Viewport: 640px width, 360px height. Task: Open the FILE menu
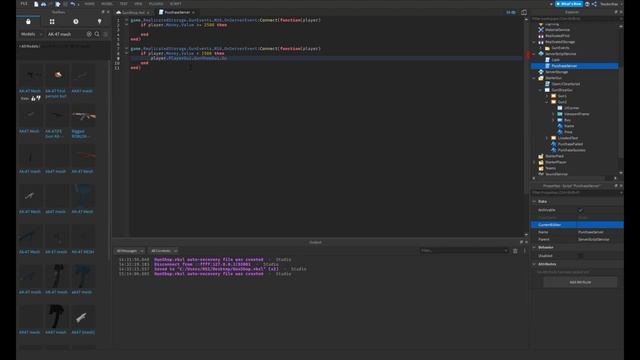click(24, 4)
